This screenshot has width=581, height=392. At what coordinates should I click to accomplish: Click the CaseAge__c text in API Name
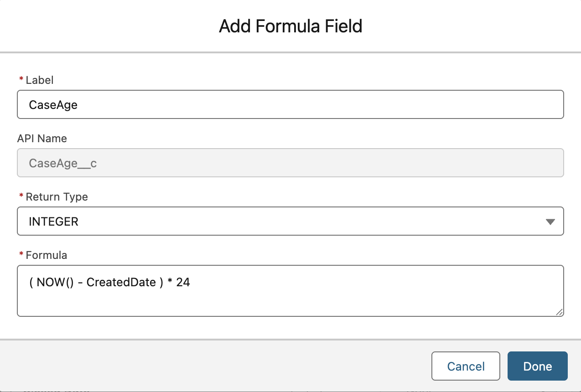(62, 163)
